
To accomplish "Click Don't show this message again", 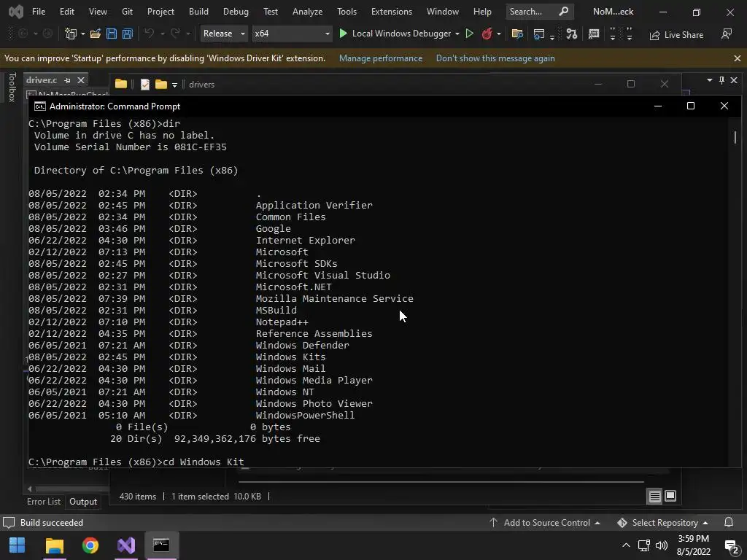I will click(495, 58).
